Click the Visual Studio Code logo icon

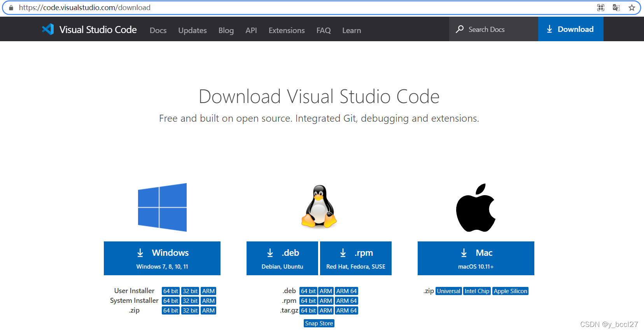48,29
